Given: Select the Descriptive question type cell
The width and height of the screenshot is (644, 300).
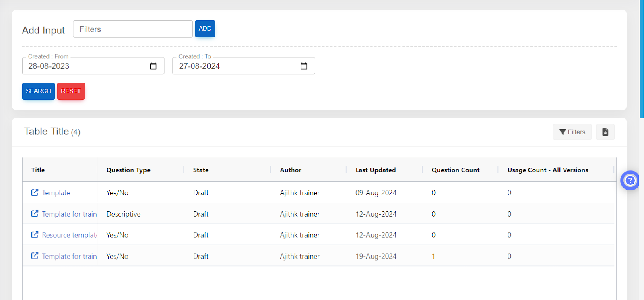Looking at the screenshot, I should click(124, 214).
